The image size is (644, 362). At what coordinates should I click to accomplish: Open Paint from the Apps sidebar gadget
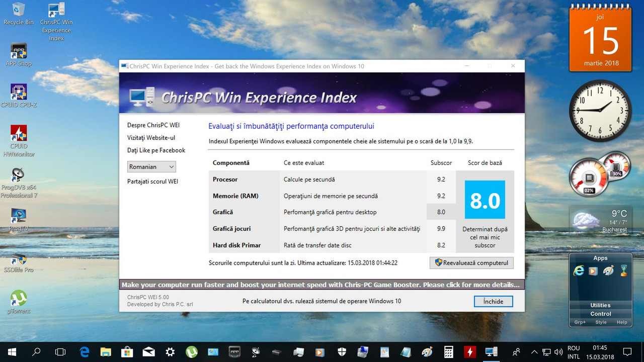tap(608, 270)
